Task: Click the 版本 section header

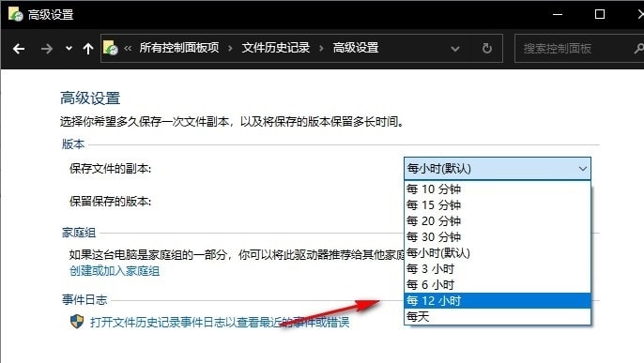Action: (x=73, y=144)
